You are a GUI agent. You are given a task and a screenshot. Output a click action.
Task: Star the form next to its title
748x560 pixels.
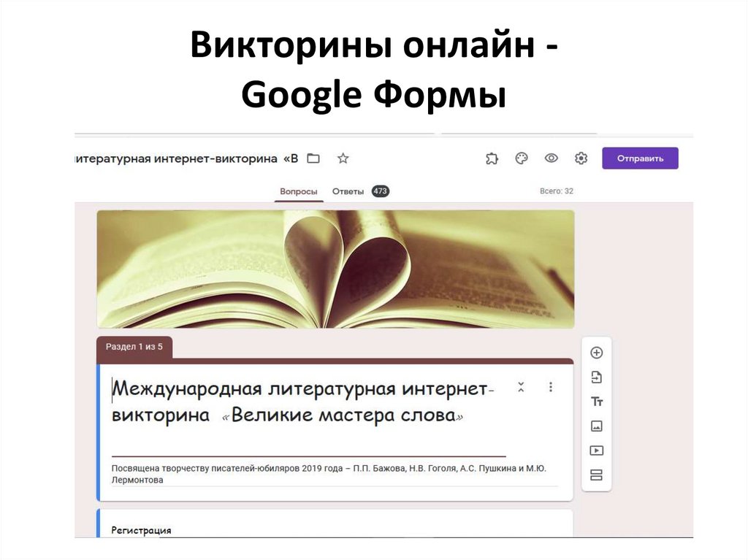(343, 158)
